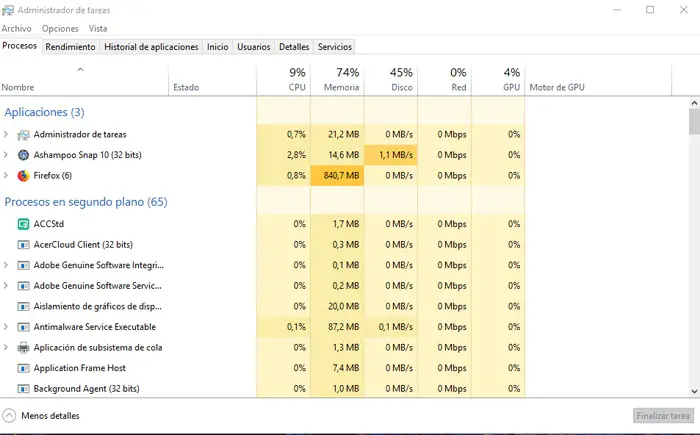Collapse view with Menos detalles
This screenshot has width=700, height=435.
pyautogui.click(x=42, y=415)
